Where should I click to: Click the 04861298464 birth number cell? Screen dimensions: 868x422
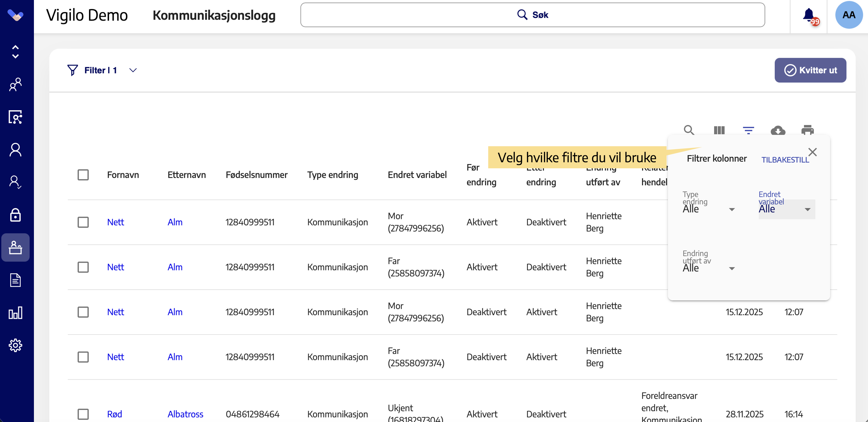253,414
